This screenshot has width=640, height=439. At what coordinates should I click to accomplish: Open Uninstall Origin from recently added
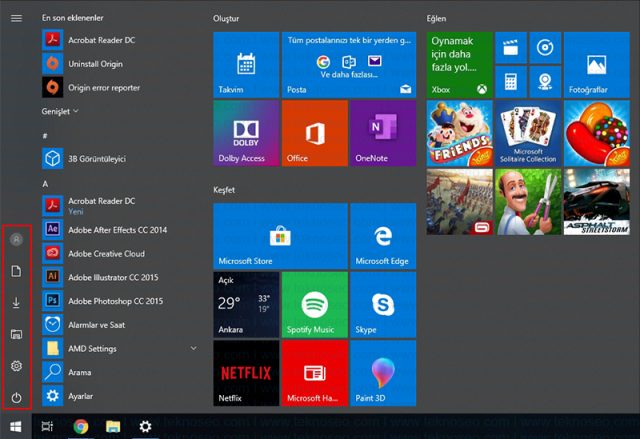(x=118, y=64)
